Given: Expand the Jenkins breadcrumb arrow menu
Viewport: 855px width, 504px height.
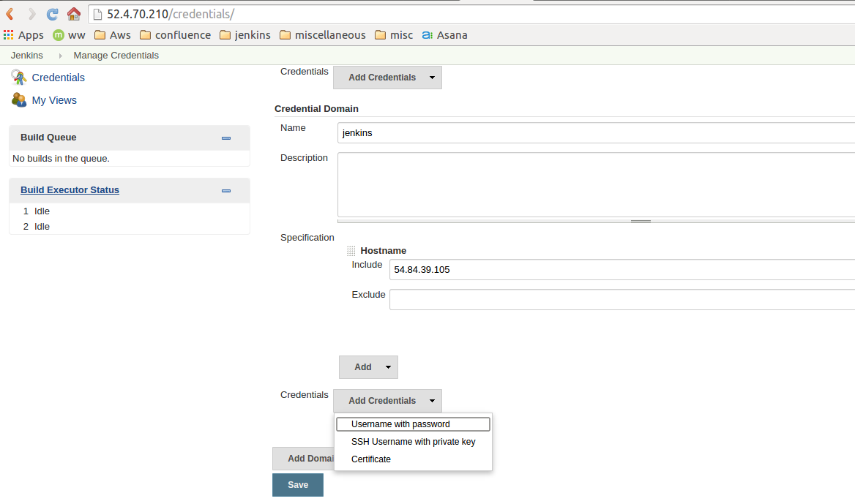Looking at the screenshot, I should coord(61,56).
